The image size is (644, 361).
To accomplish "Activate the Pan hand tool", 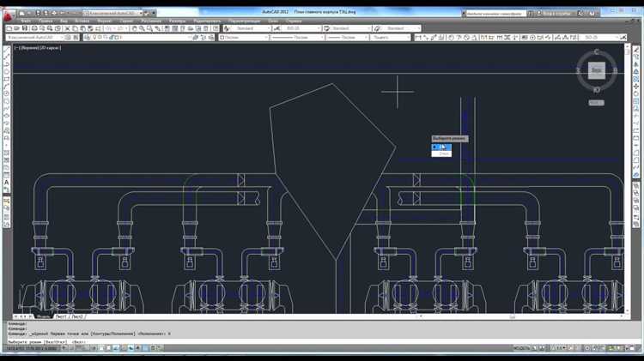I will [x=134, y=28].
